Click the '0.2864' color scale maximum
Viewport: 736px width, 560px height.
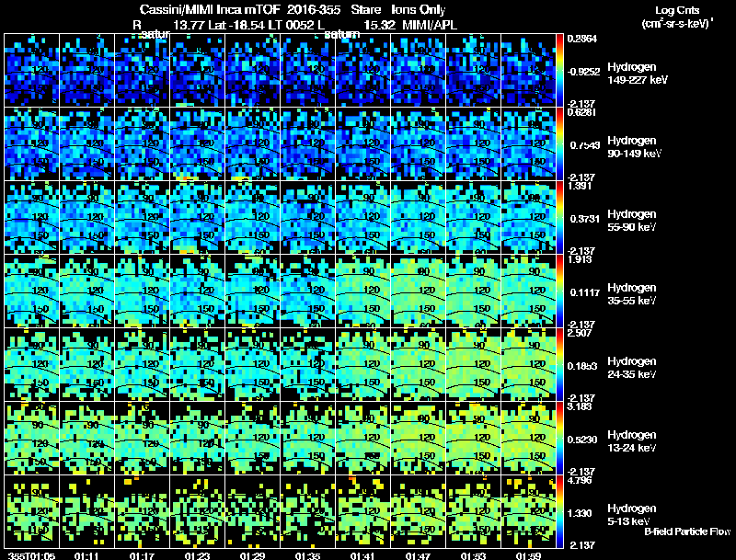(x=582, y=39)
